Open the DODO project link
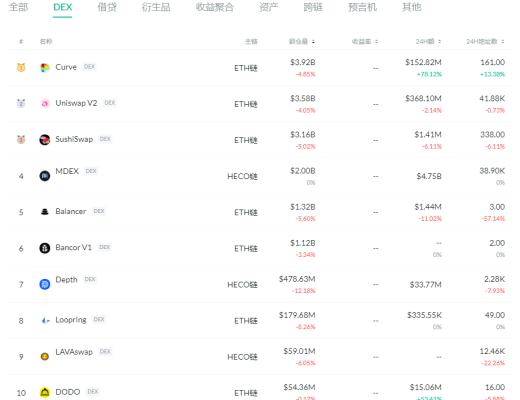 (68, 392)
